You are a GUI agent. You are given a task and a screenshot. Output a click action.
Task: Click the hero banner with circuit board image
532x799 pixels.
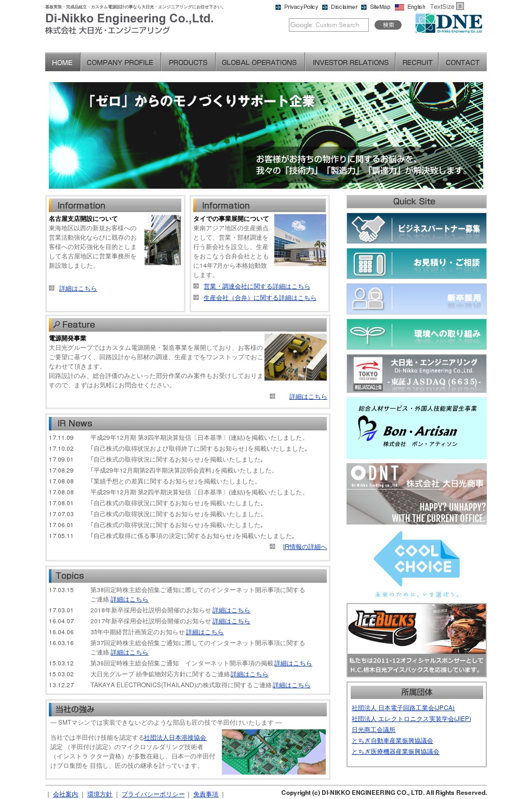266,135
